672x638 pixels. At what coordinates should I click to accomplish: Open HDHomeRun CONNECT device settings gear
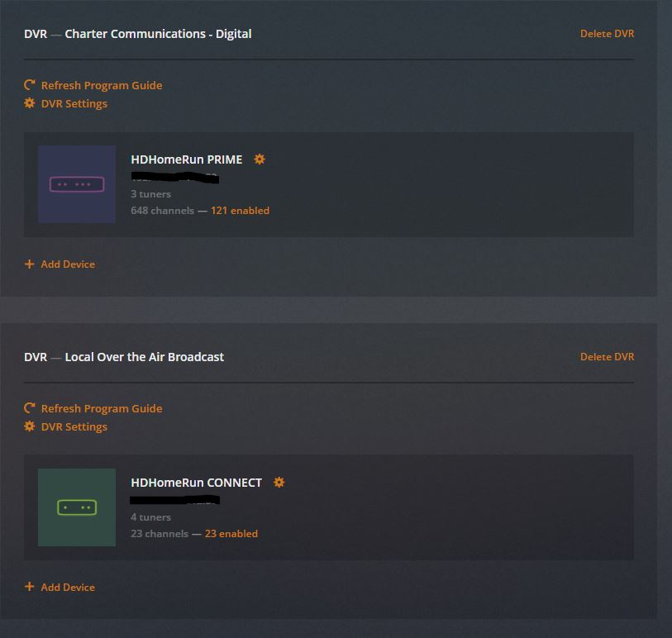click(279, 483)
